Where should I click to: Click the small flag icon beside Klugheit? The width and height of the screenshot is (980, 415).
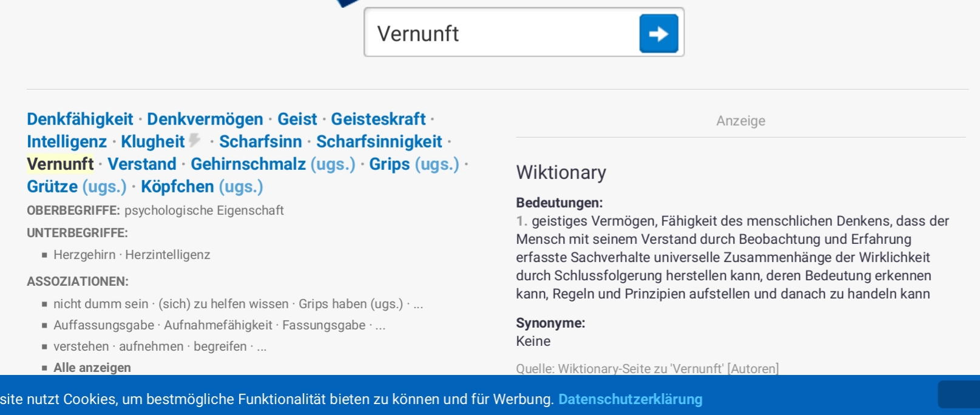pos(194,140)
